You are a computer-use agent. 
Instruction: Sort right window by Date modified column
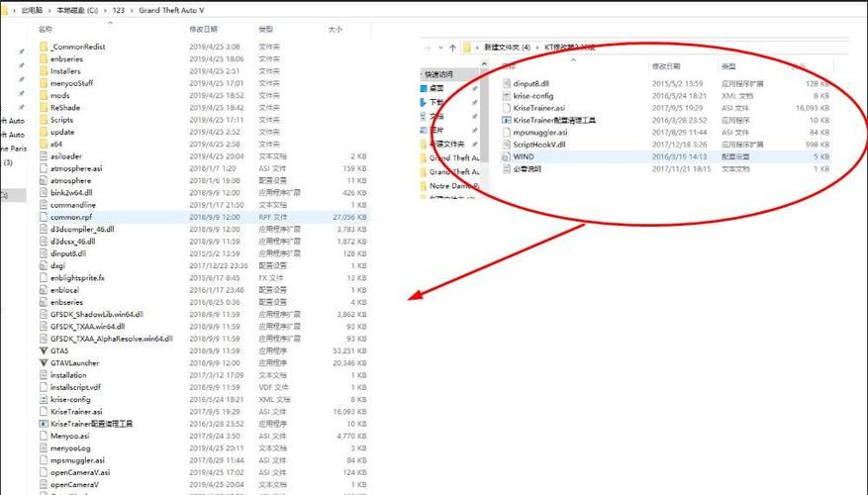[666, 66]
